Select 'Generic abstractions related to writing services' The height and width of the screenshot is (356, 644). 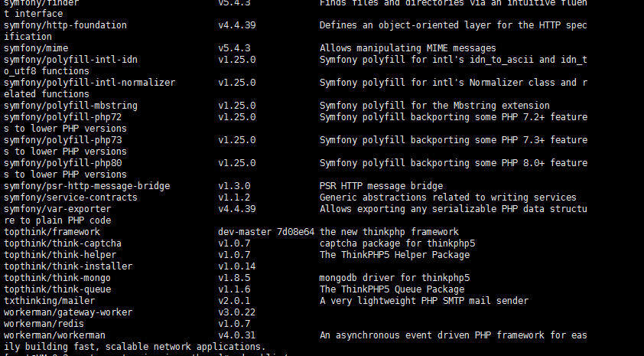click(x=448, y=198)
